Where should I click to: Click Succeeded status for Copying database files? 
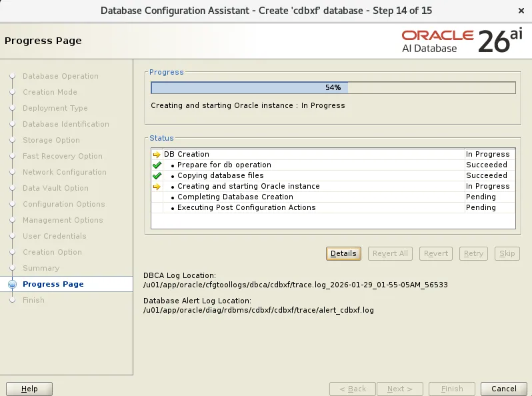[x=487, y=175]
